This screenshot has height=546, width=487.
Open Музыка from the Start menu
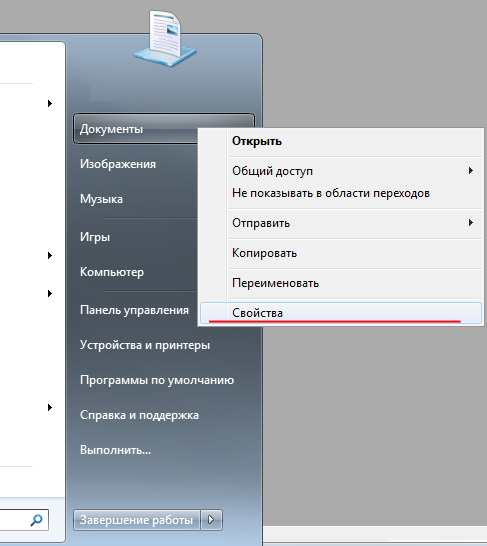101,199
